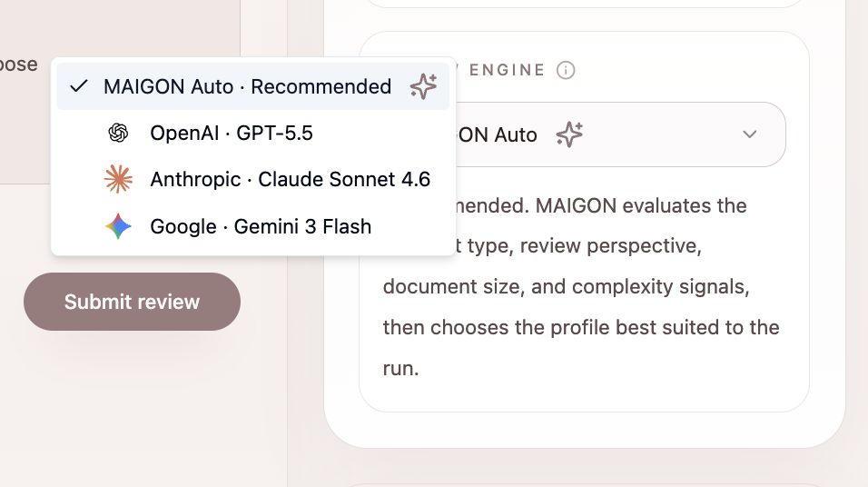
Task: Choose OpenAI · GPT-5.5 from the list
Action: coord(253,133)
